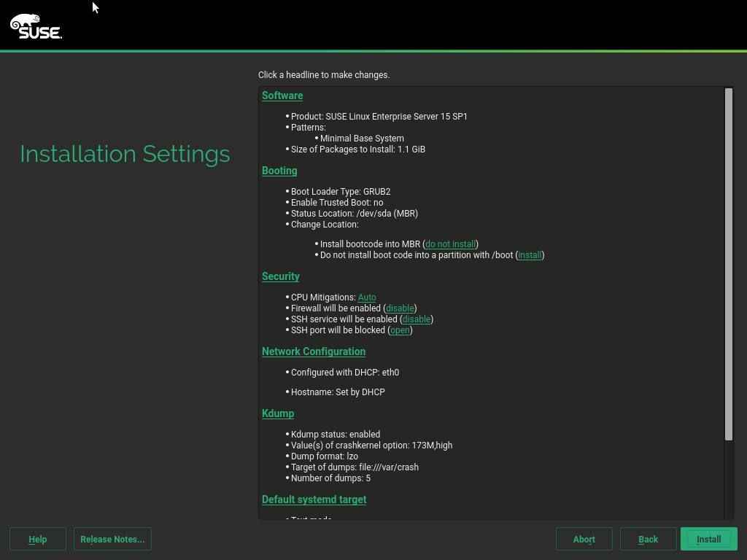
Task: Open the Kdump settings headline
Action: point(278,413)
